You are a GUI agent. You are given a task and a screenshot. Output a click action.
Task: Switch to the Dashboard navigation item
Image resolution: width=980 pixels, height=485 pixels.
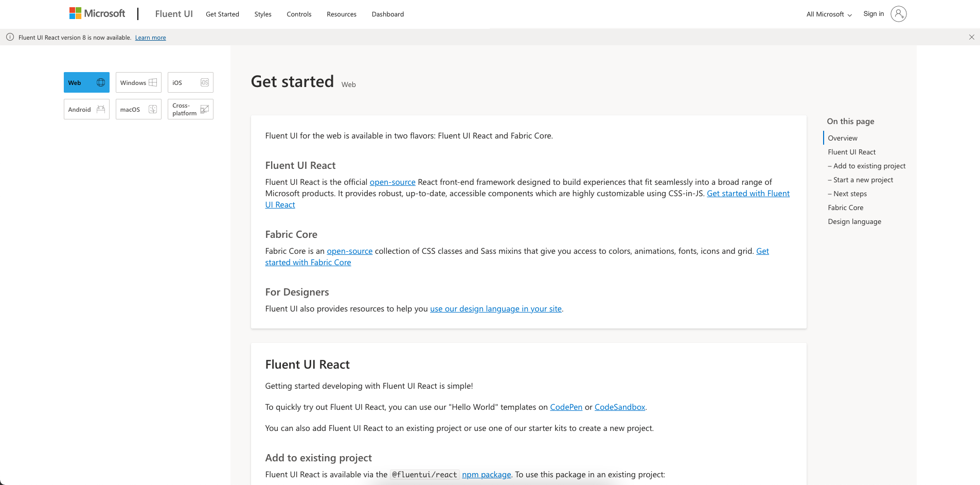click(x=387, y=14)
